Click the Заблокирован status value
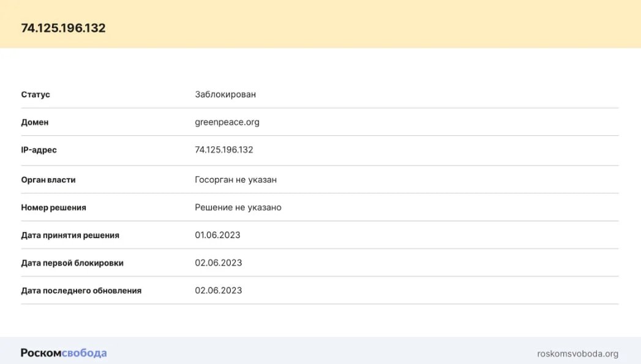Viewport: 641px width, 364px height. coord(225,94)
